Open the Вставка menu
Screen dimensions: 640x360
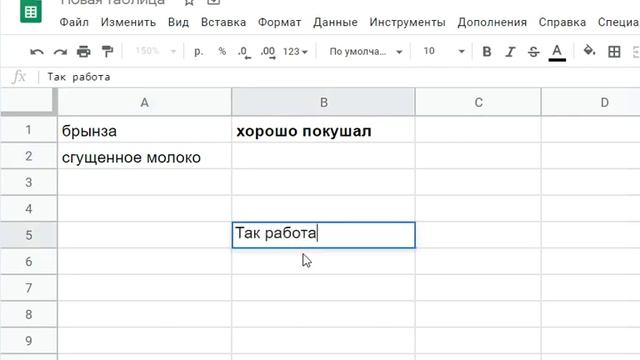click(223, 22)
